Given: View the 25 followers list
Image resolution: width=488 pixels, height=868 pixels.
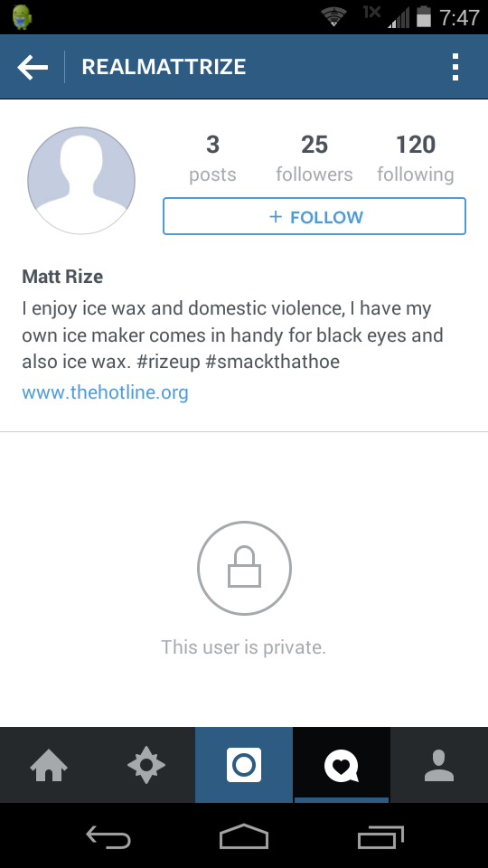Looking at the screenshot, I should 314,158.
